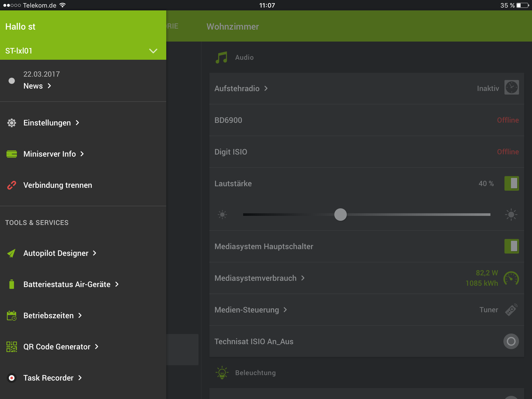Toggle the Lautstärke switch

[x=511, y=183]
